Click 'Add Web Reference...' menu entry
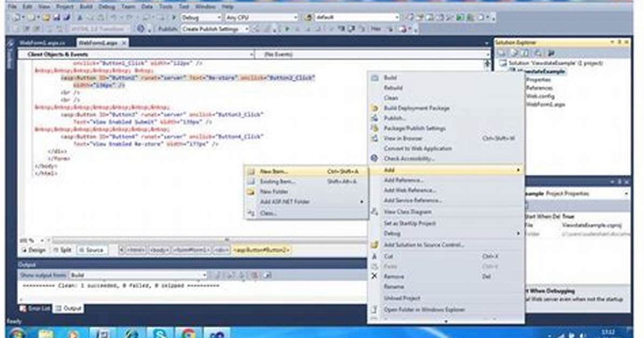 tap(446, 190)
